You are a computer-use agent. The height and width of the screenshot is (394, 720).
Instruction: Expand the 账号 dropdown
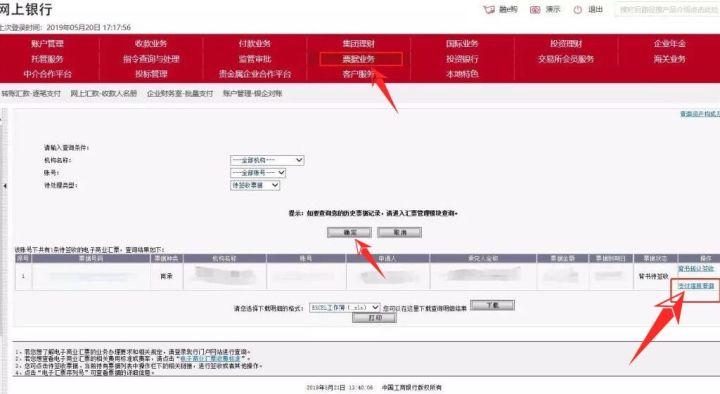[x=258, y=173]
